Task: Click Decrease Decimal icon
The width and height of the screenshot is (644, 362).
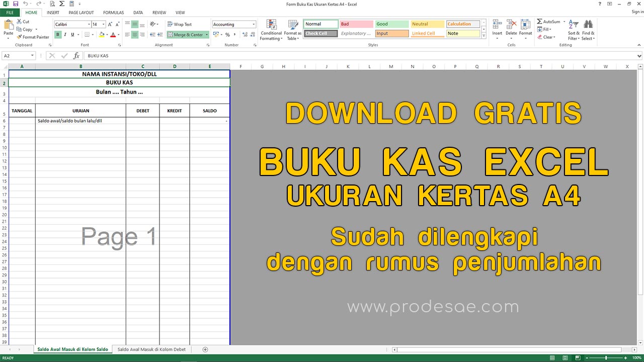Action: coord(252,35)
